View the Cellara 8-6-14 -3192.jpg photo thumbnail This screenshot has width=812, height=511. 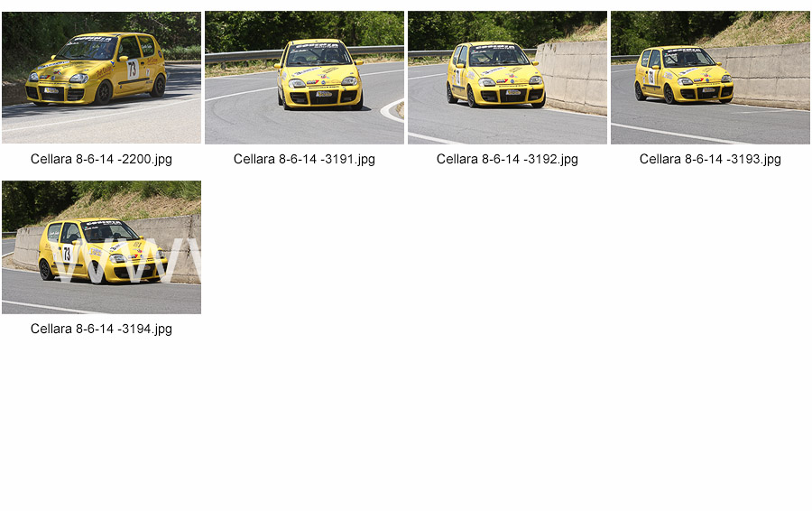tap(507, 78)
